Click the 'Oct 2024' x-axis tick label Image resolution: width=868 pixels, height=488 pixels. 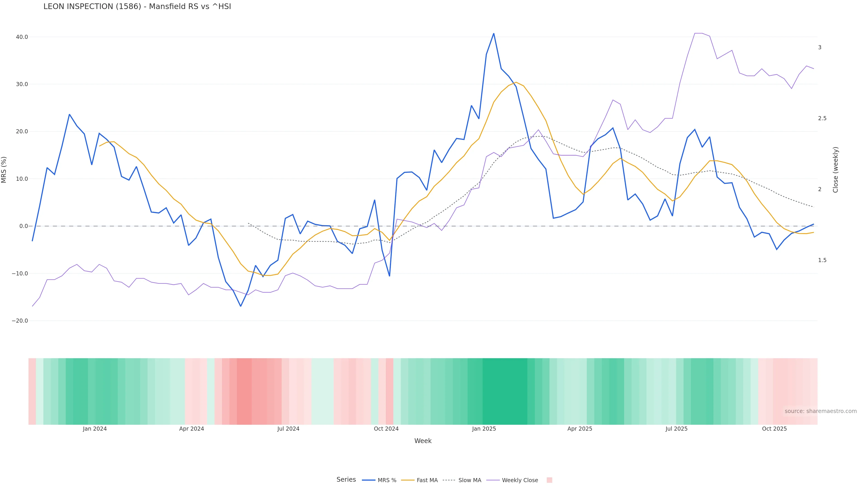click(x=386, y=429)
